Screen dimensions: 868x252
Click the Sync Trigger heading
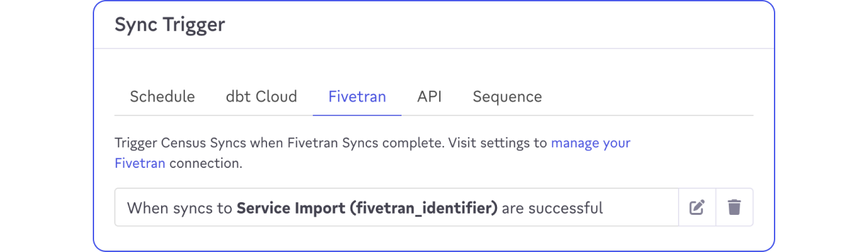(x=170, y=25)
